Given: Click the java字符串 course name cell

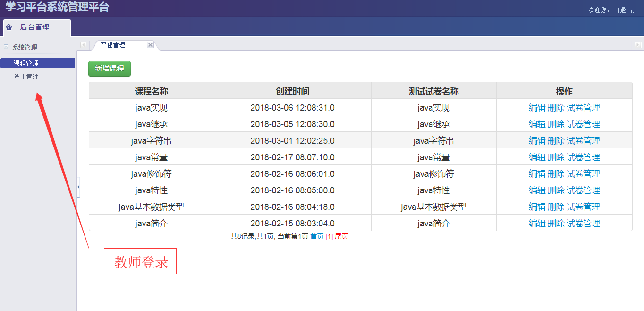Looking at the screenshot, I should (x=152, y=141).
